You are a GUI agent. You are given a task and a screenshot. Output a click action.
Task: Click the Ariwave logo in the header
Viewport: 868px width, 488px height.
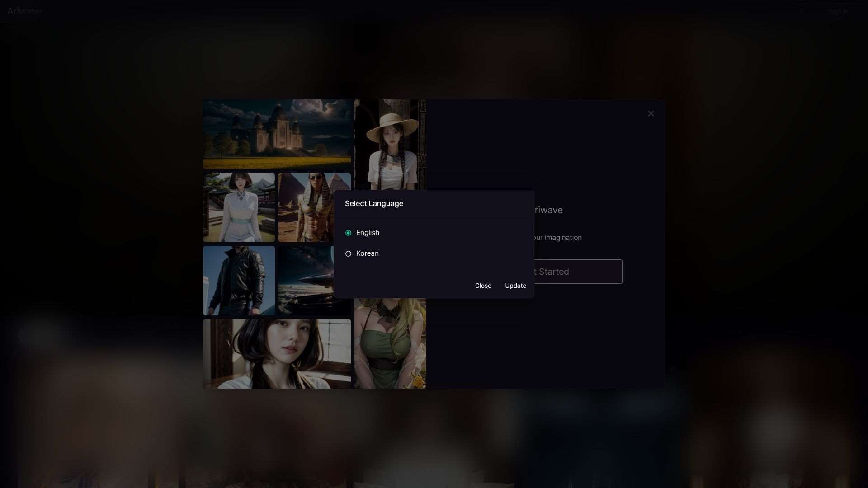pyautogui.click(x=24, y=11)
